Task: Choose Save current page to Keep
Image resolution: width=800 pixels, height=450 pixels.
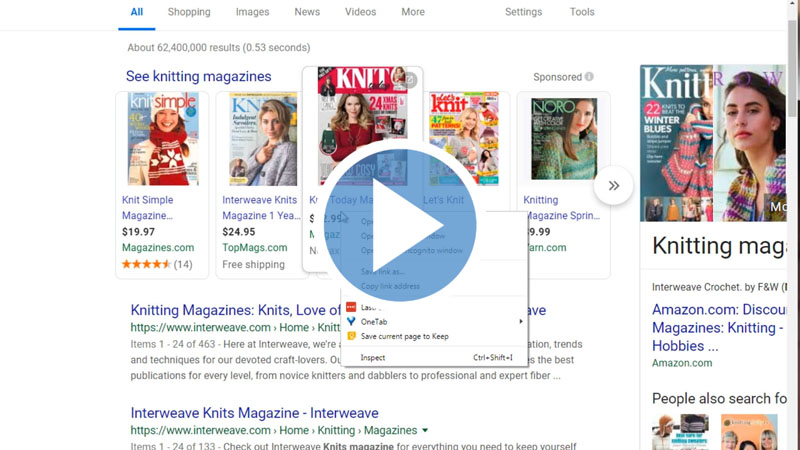Action: pyautogui.click(x=404, y=336)
